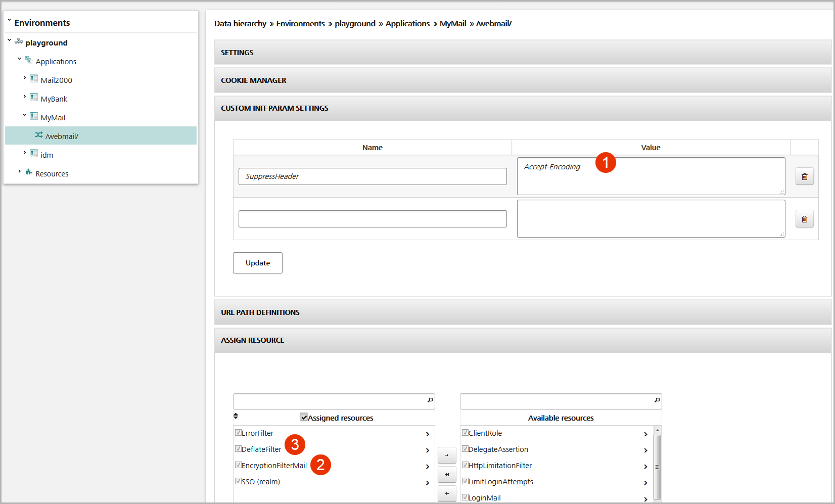Follow the MyMail breadcrumb link
Screen dimensions: 835x504
click(x=453, y=24)
